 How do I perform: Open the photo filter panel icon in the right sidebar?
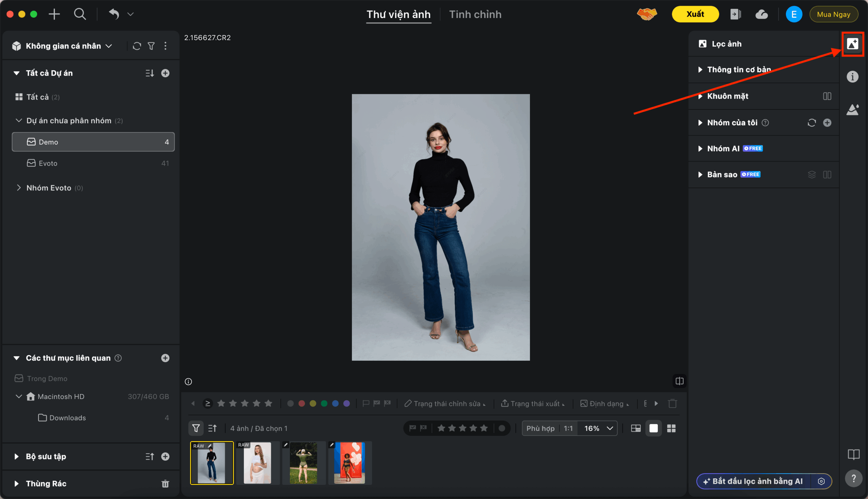point(852,44)
